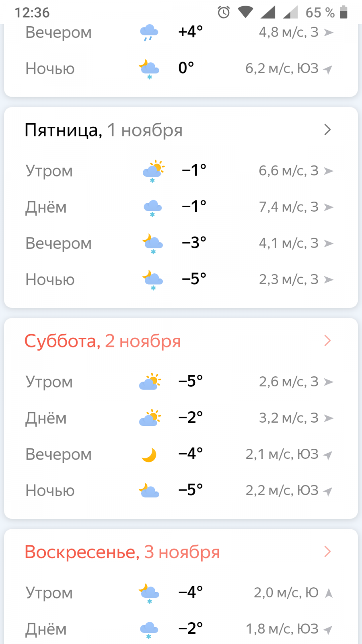Select Saturday Днём −2° forecast row
This screenshot has height=644, width=362.
[x=181, y=418]
